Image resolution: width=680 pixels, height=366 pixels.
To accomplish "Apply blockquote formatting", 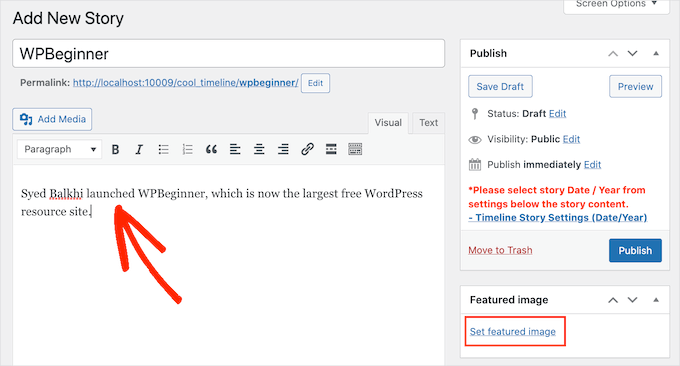I will click(x=211, y=150).
